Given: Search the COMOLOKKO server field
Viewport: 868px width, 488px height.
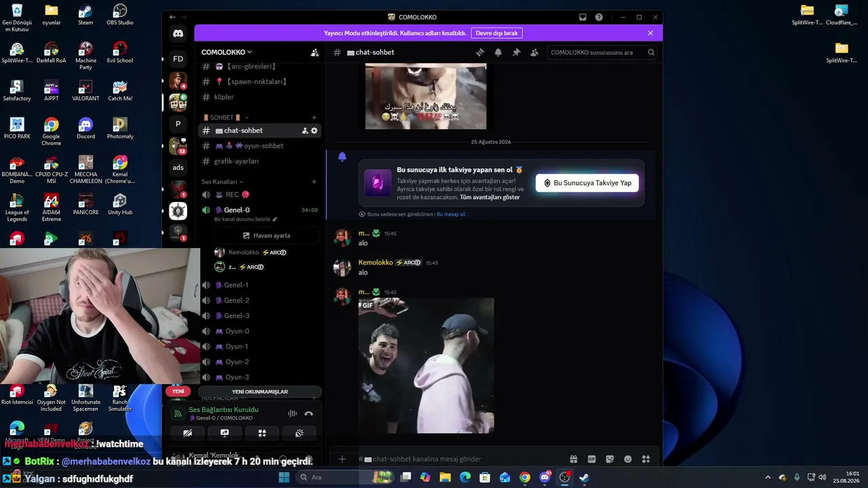Looking at the screenshot, I should point(601,52).
